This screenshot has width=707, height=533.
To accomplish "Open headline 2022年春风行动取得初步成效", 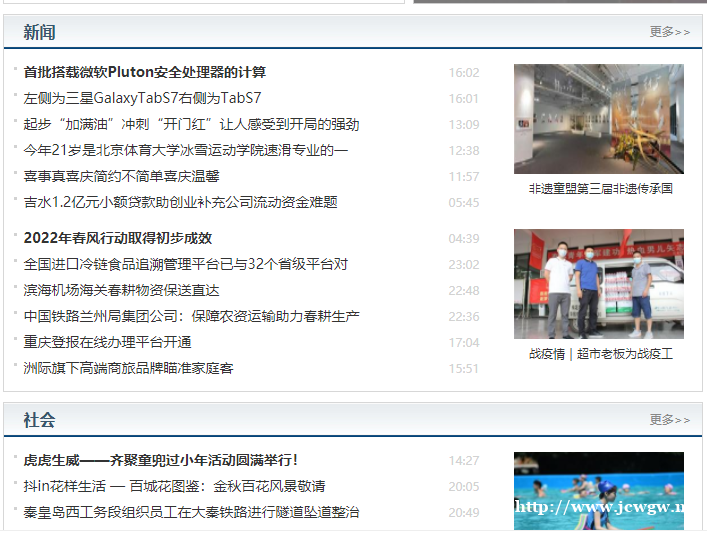I will point(118,238).
